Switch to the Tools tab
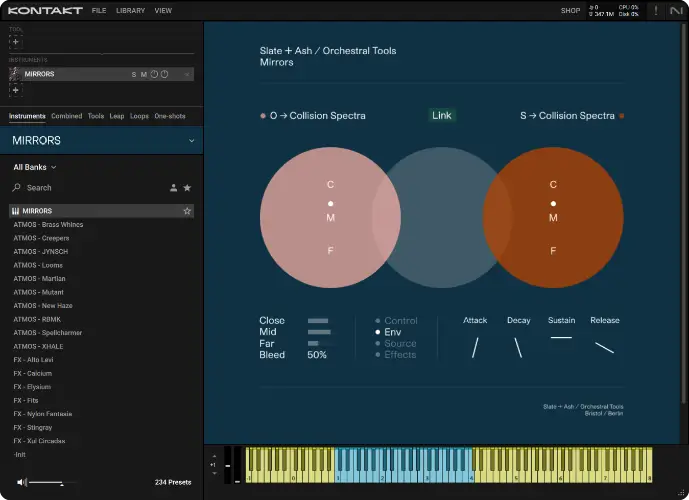The height and width of the screenshot is (500, 689). point(96,116)
